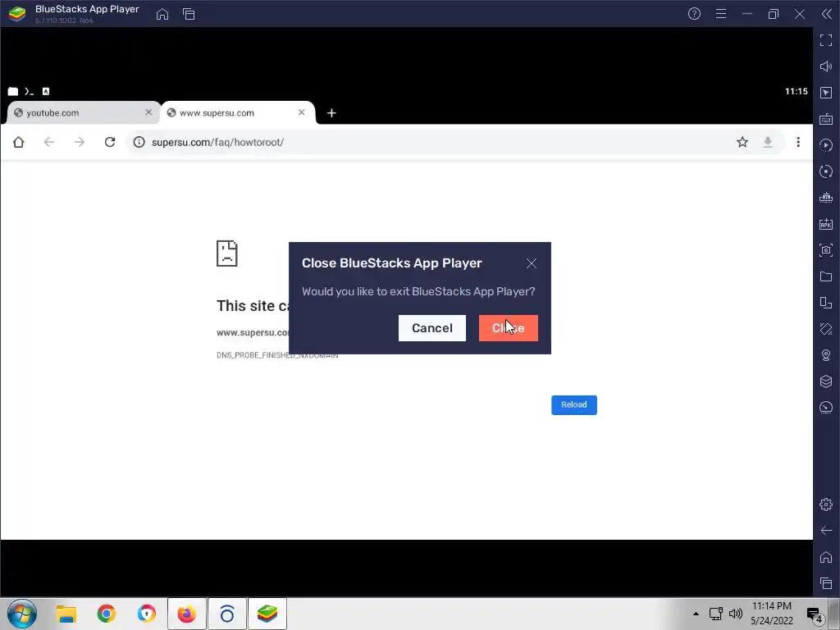Open Install APK from the sidebar

click(826, 224)
